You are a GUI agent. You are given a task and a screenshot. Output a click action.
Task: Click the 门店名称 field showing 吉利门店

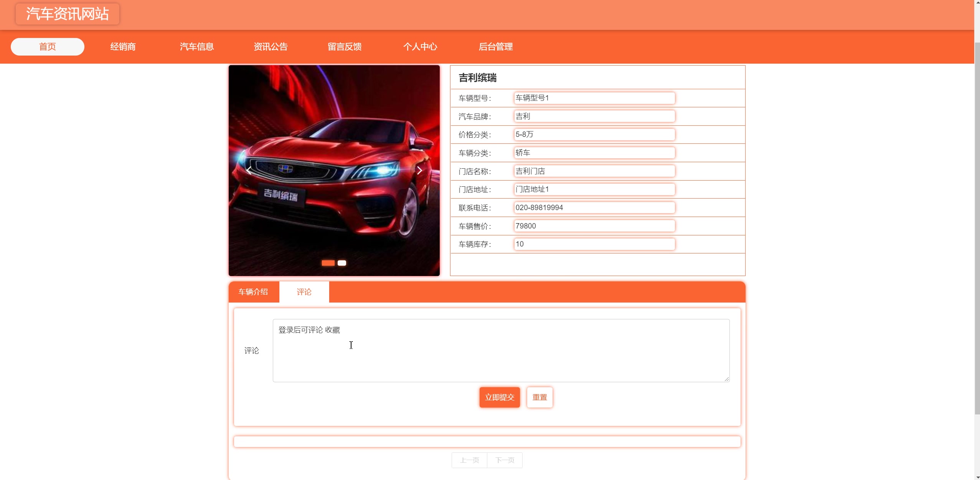tap(594, 171)
